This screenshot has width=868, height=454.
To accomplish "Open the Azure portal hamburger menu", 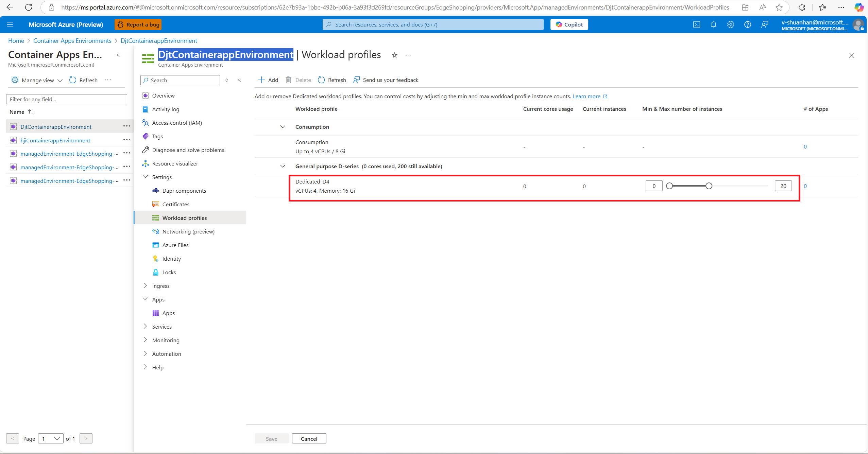I will (x=10, y=24).
